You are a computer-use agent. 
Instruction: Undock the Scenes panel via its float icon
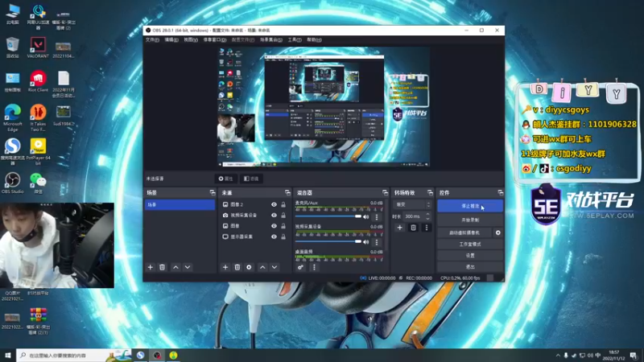tap(213, 192)
